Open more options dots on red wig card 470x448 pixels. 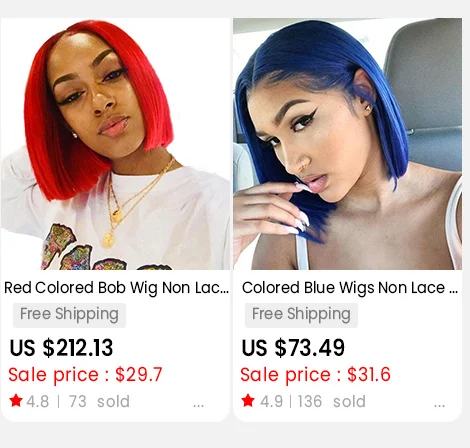[198, 406]
